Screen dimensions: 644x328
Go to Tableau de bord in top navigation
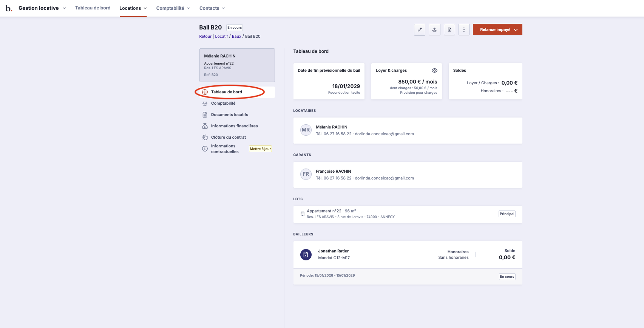pos(93,8)
